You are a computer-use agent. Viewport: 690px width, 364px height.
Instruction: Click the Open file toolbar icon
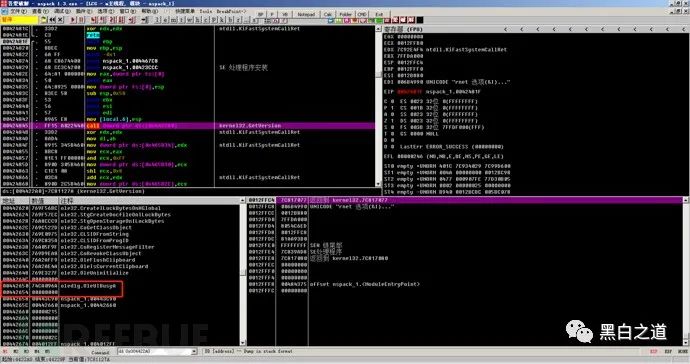[x=44, y=20]
